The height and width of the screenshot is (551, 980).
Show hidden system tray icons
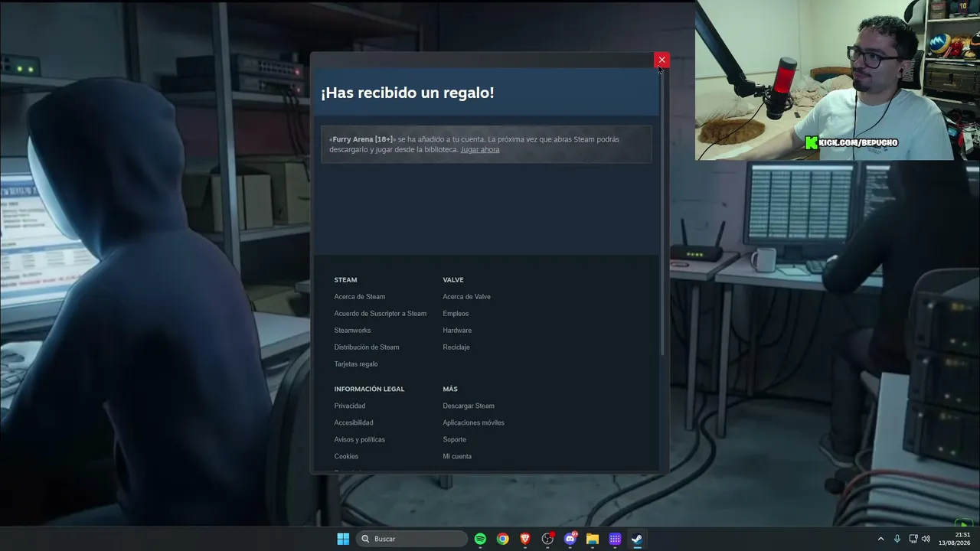[880, 539]
